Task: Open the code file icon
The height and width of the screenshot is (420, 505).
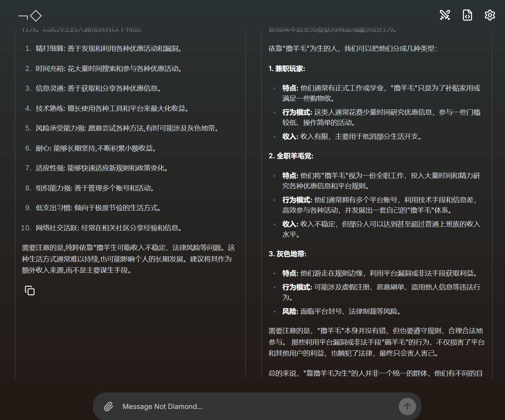Action: (x=467, y=15)
